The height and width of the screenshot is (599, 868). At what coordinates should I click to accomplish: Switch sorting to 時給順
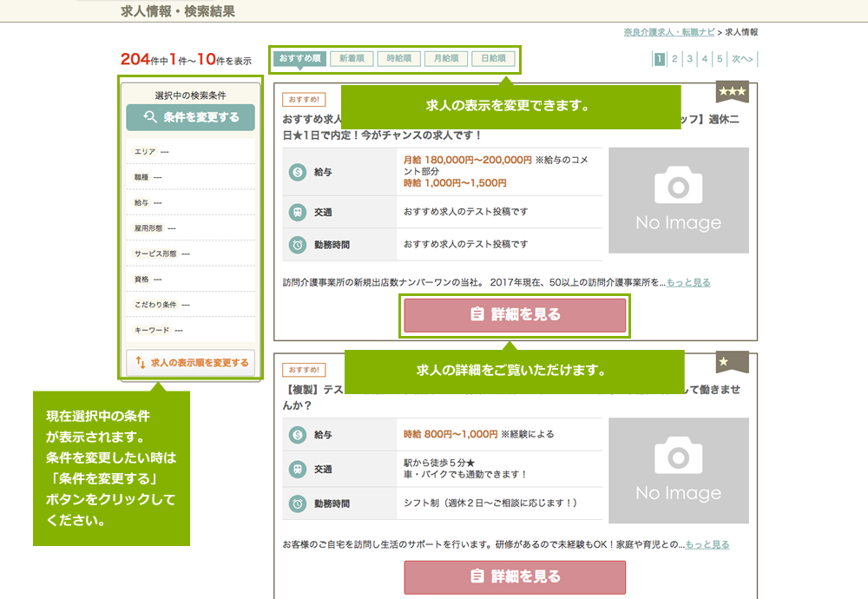[398, 59]
